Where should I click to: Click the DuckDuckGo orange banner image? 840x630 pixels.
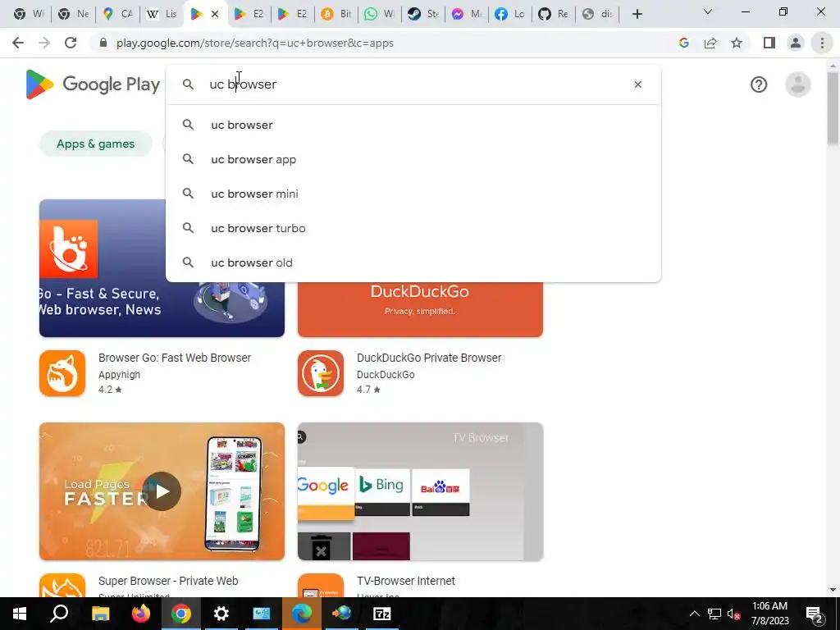point(420,309)
